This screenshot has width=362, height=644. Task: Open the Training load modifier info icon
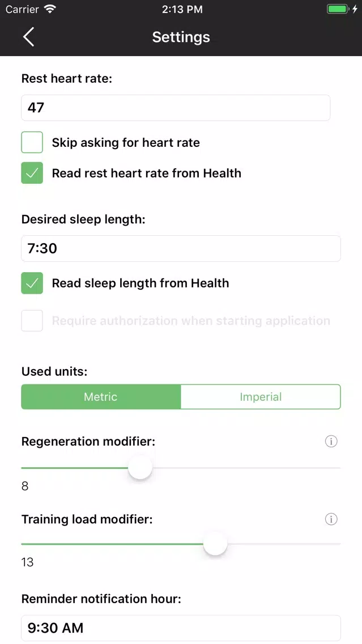click(x=331, y=519)
